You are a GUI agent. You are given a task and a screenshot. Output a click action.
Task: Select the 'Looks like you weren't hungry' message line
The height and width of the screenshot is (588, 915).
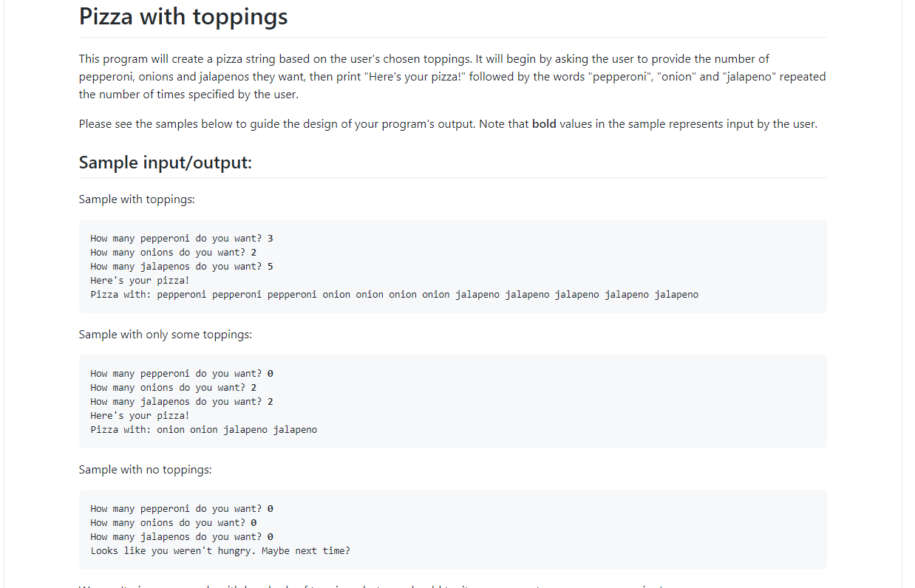[220, 550]
